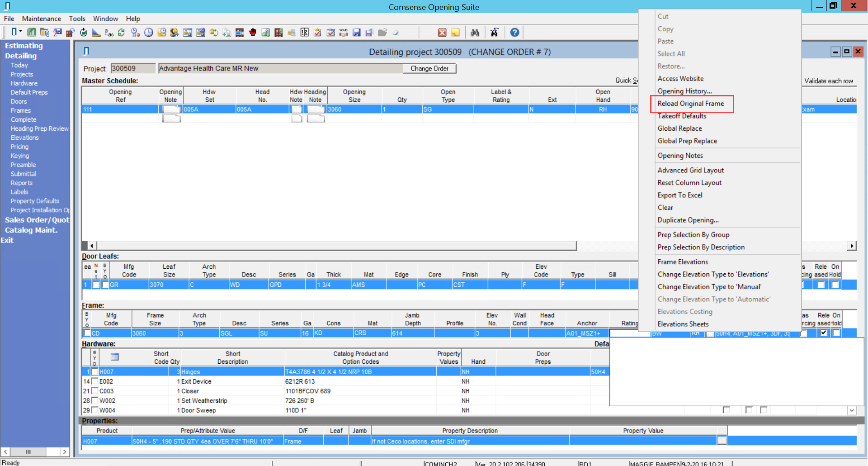This screenshot has height=466, width=868.
Task: Toggle checkbox on C003 Closer row
Action: 95,390
